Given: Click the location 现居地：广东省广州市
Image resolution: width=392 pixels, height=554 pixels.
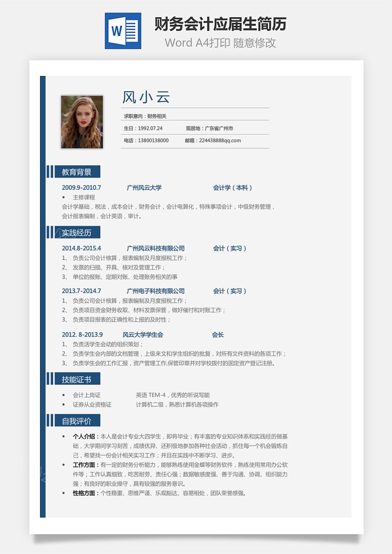Looking at the screenshot, I should pos(210,128).
